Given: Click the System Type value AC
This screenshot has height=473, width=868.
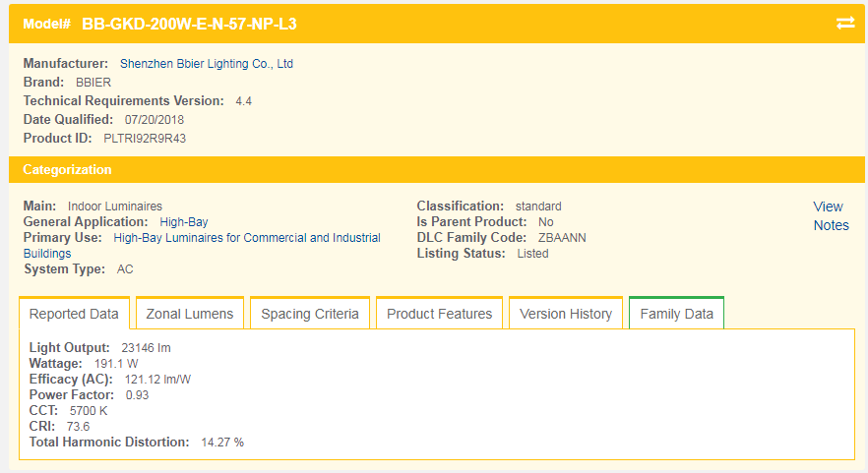Looking at the screenshot, I should [125, 269].
